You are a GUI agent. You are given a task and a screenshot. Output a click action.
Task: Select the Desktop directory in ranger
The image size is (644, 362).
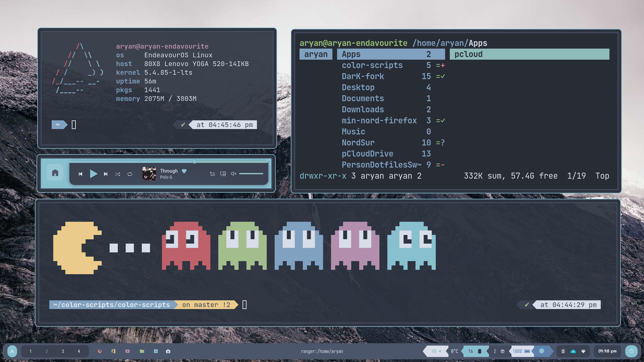coord(391,87)
